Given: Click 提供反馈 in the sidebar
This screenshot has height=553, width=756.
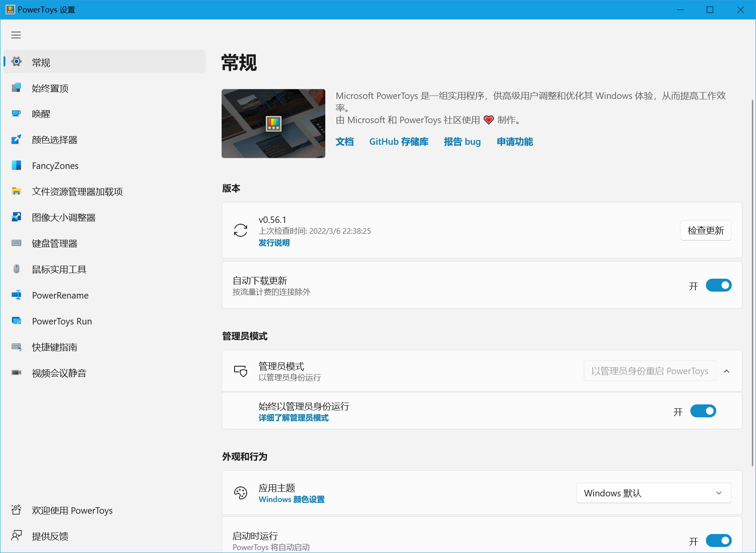Looking at the screenshot, I should coord(105,537).
